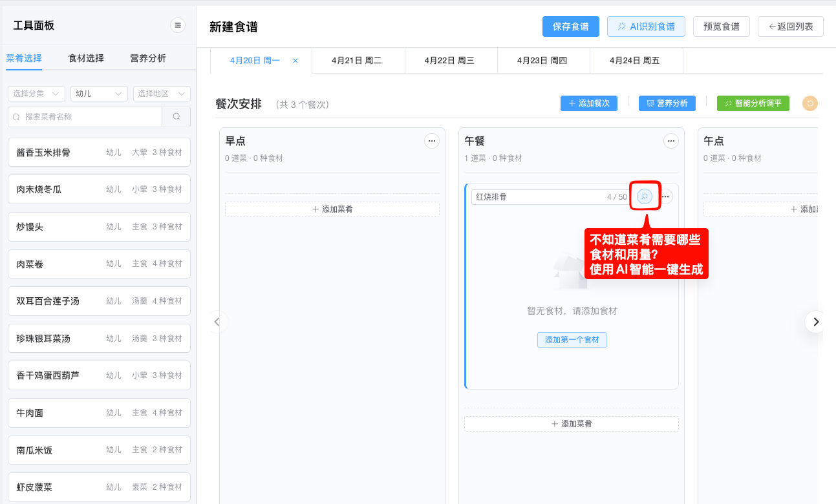Click the 保存食谱 button

coord(570,26)
